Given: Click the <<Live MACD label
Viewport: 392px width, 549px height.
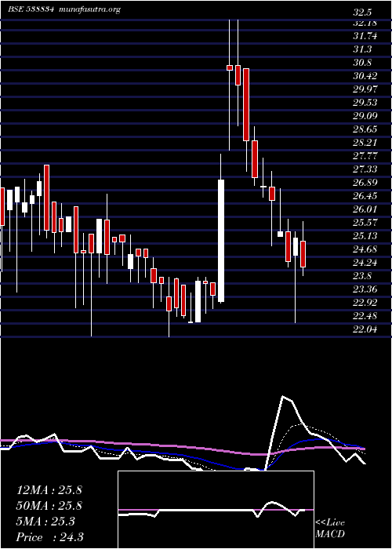Looking at the screenshot, I should [330, 529].
